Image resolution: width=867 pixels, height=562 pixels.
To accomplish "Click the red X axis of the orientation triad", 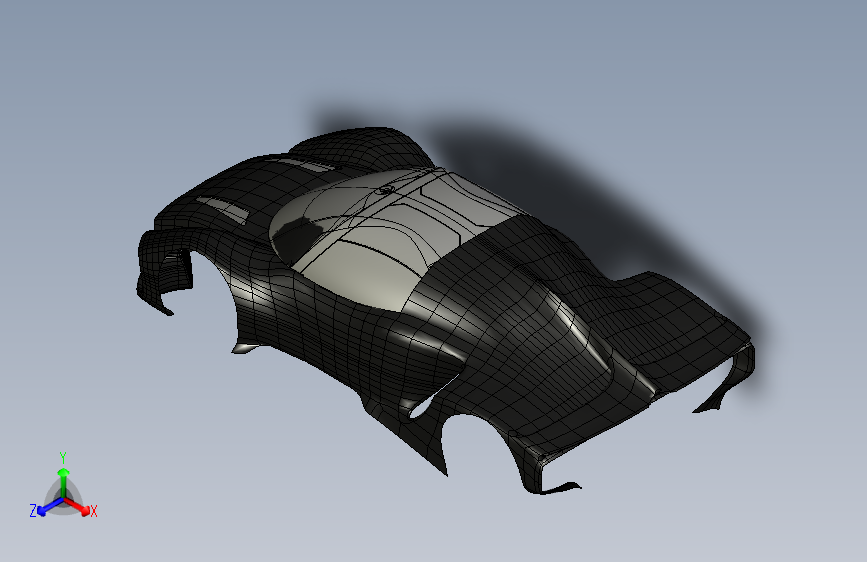I will pyautogui.click(x=77, y=506).
